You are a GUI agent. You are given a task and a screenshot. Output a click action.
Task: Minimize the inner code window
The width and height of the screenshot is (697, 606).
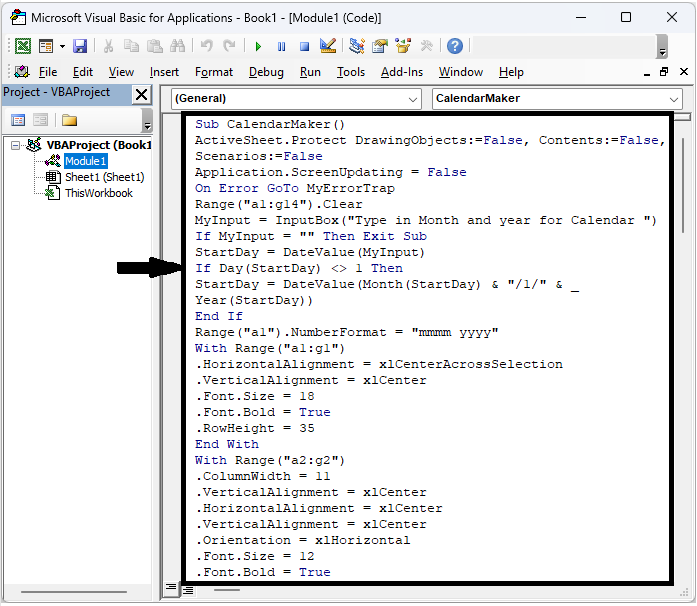647,72
